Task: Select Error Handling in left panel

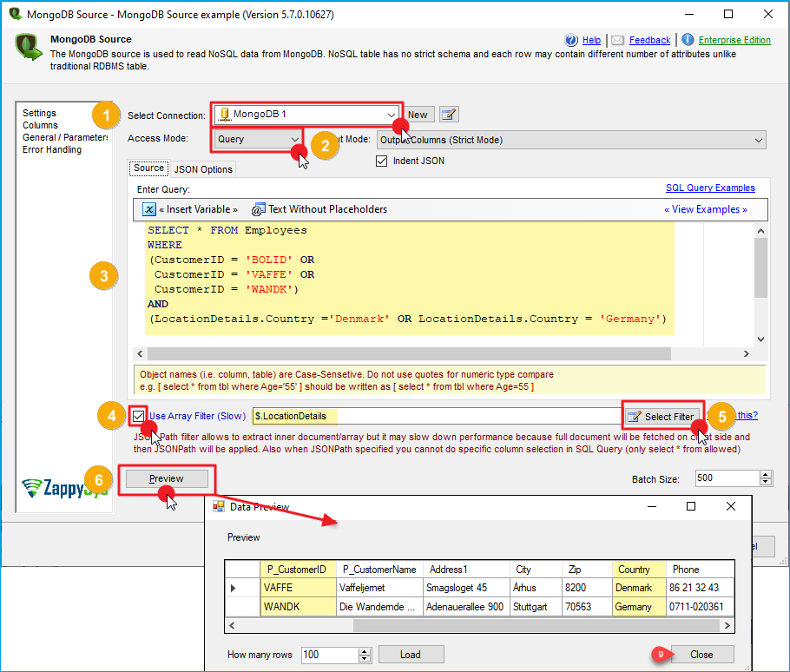Action: pyautogui.click(x=52, y=149)
